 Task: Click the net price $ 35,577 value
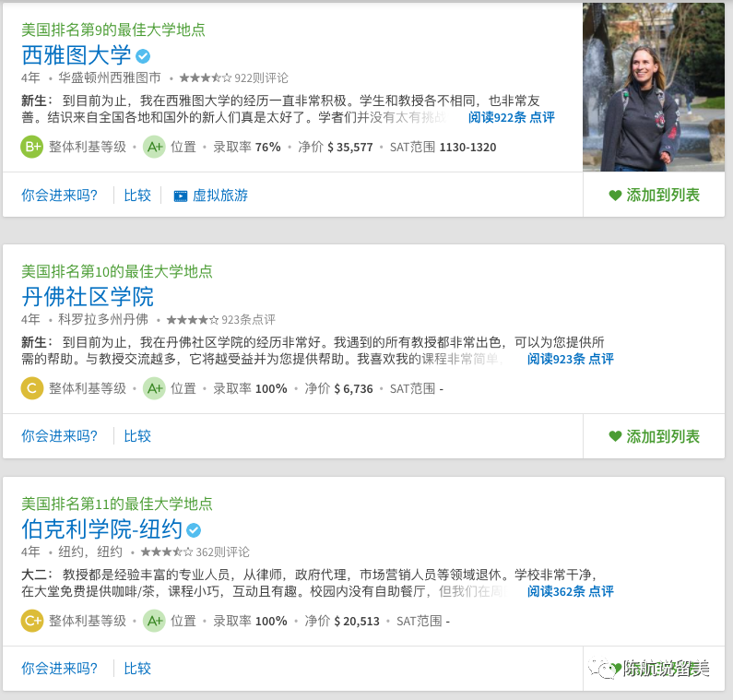coord(350,148)
